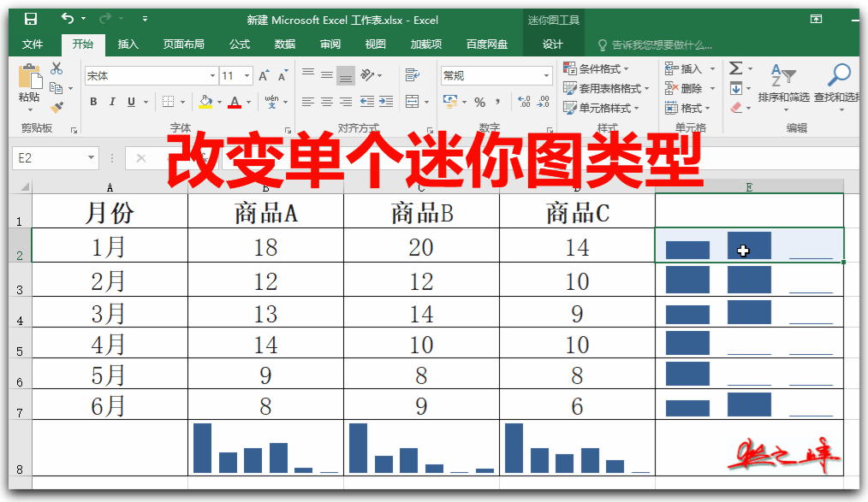The image size is (868, 502).
Task: Click the 删除 delete cells button
Action: pos(684,88)
